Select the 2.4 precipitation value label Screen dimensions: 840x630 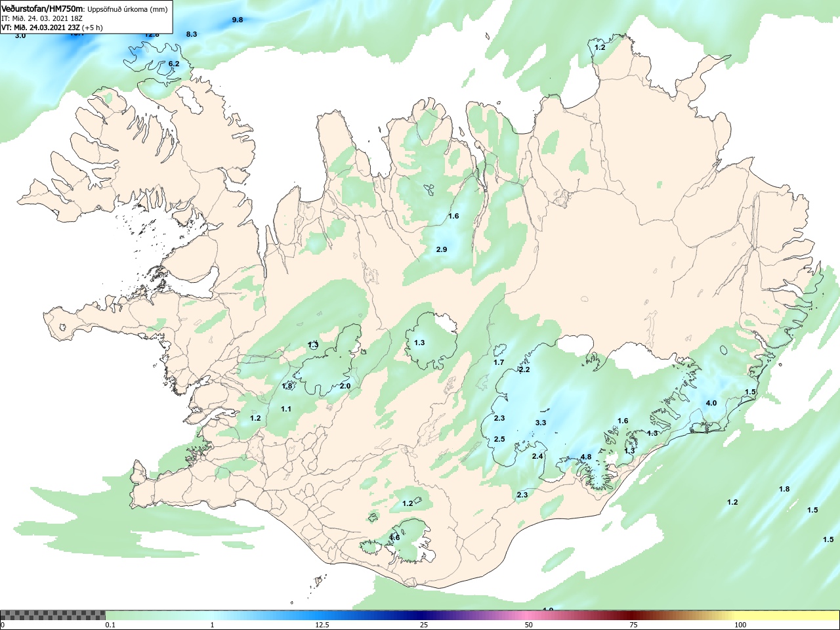pyautogui.click(x=537, y=456)
